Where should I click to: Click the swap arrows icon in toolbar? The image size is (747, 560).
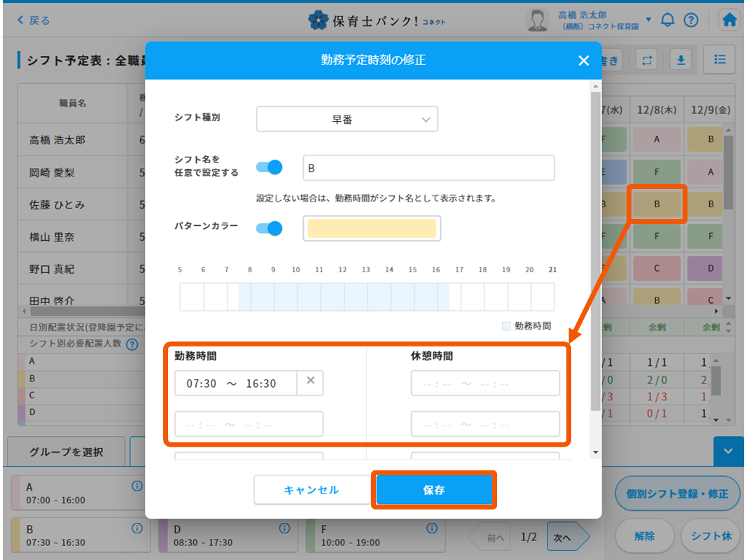[x=647, y=60]
